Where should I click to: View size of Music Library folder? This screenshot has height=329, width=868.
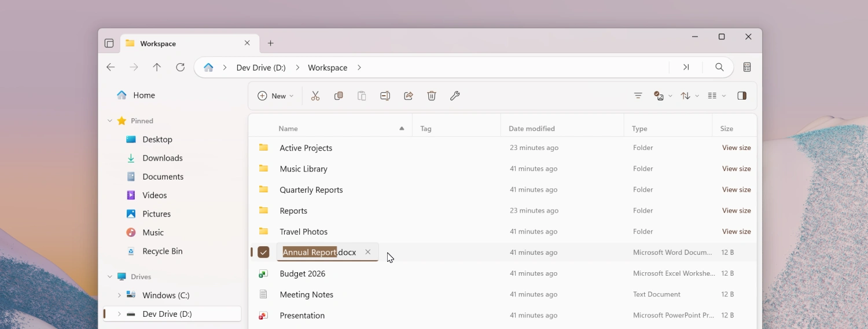click(736, 169)
